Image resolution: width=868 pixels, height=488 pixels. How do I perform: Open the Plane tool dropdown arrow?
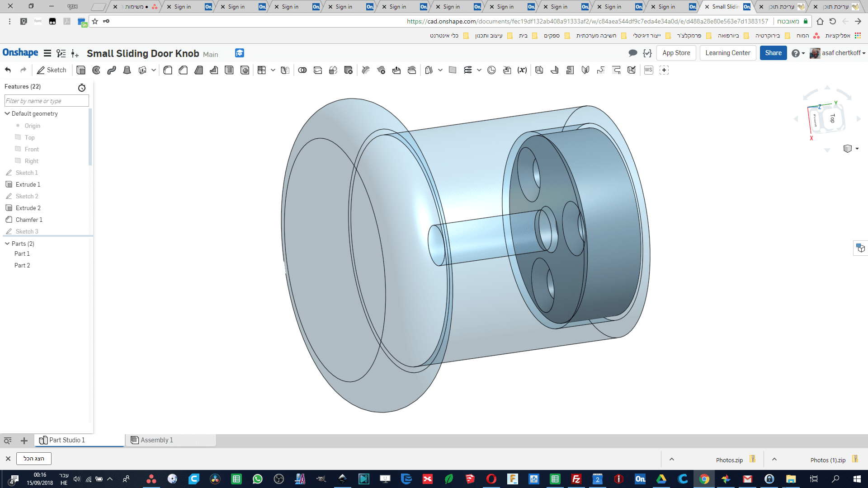[x=440, y=70]
